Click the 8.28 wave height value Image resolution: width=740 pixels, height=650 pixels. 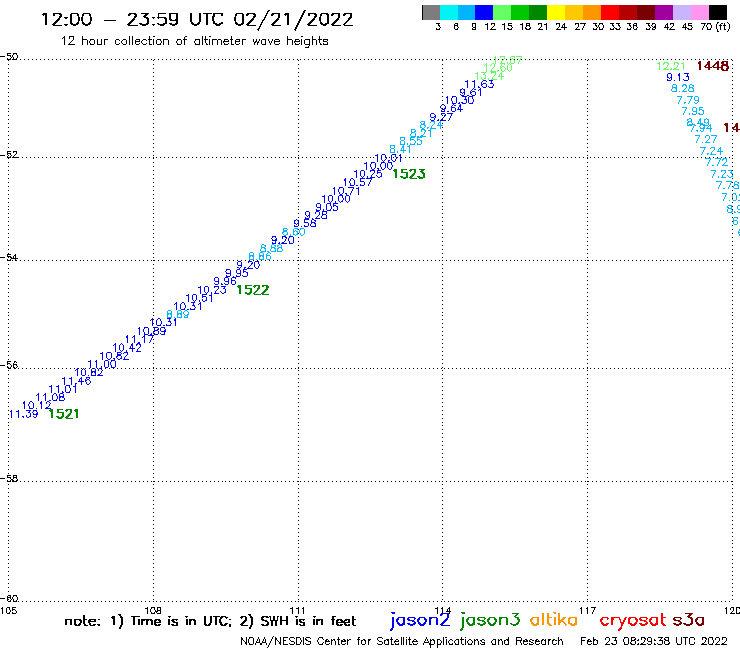pyautogui.click(x=682, y=88)
